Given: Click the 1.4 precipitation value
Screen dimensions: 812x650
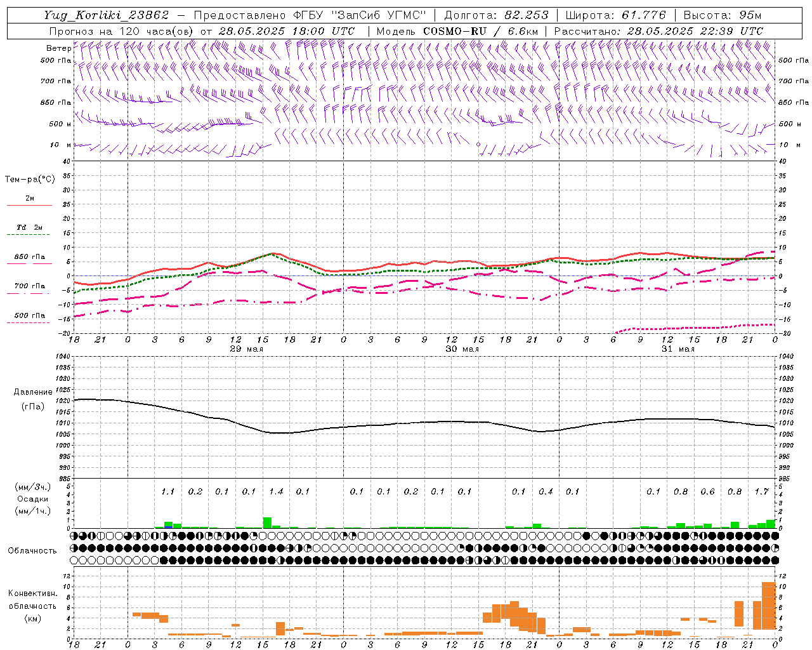Looking at the screenshot, I should point(276,491).
